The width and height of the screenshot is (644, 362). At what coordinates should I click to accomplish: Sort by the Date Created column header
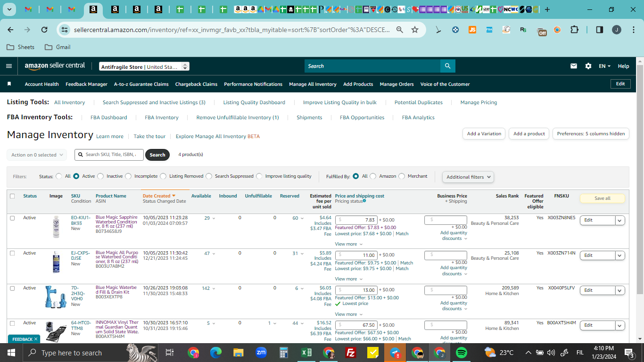tap(159, 196)
